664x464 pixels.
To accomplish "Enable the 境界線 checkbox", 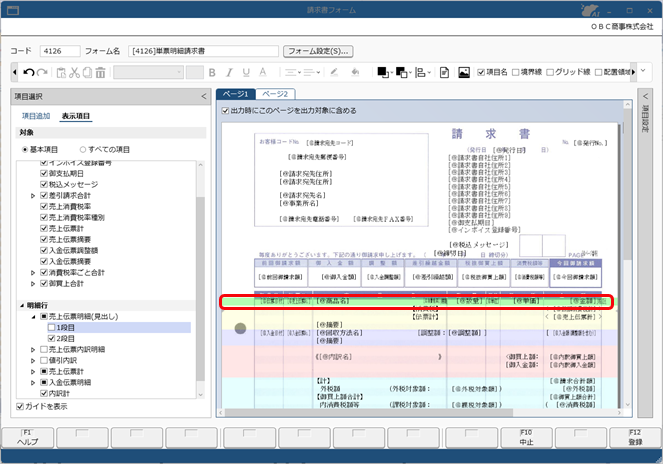I will click(x=515, y=72).
